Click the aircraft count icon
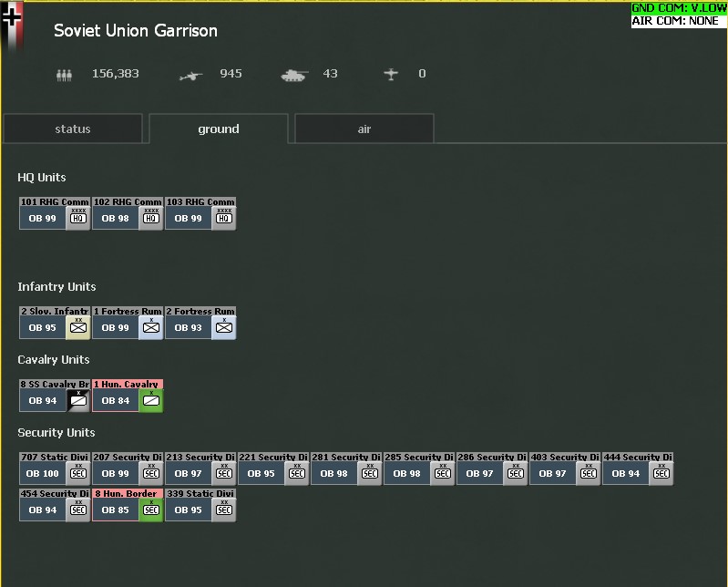This screenshot has height=587, width=728. (391, 75)
